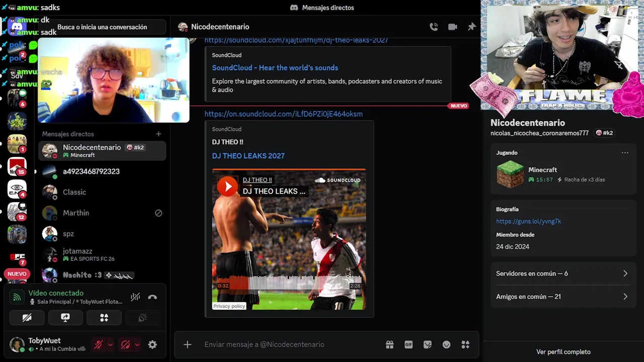Open the emoji picker
Image resolution: width=644 pixels, height=362 pixels.
click(446, 344)
